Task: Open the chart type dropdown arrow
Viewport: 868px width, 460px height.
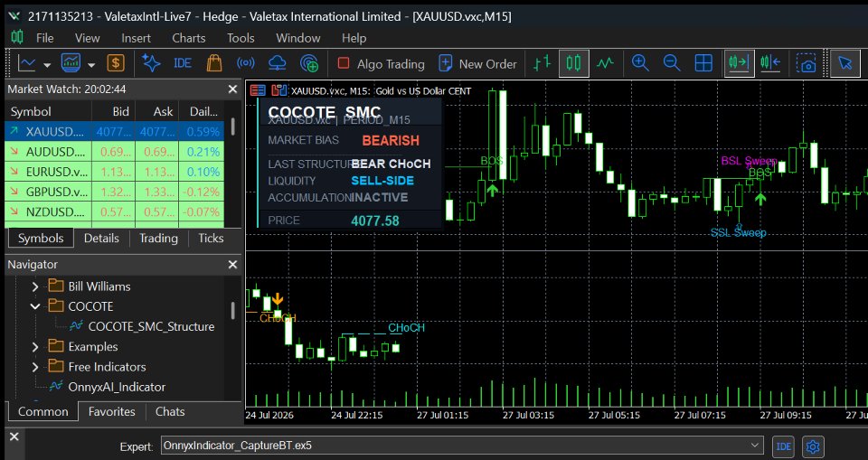Action: click(x=47, y=65)
